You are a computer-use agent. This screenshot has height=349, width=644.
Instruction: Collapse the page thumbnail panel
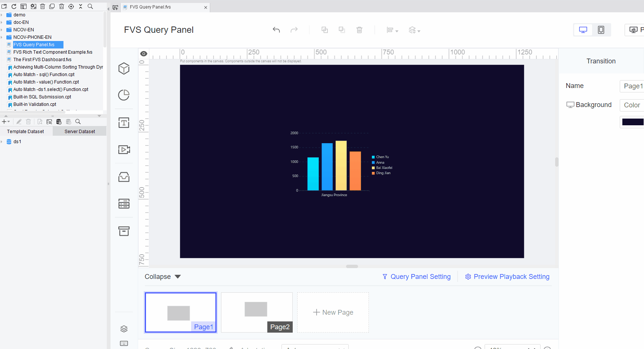pyautogui.click(x=163, y=276)
